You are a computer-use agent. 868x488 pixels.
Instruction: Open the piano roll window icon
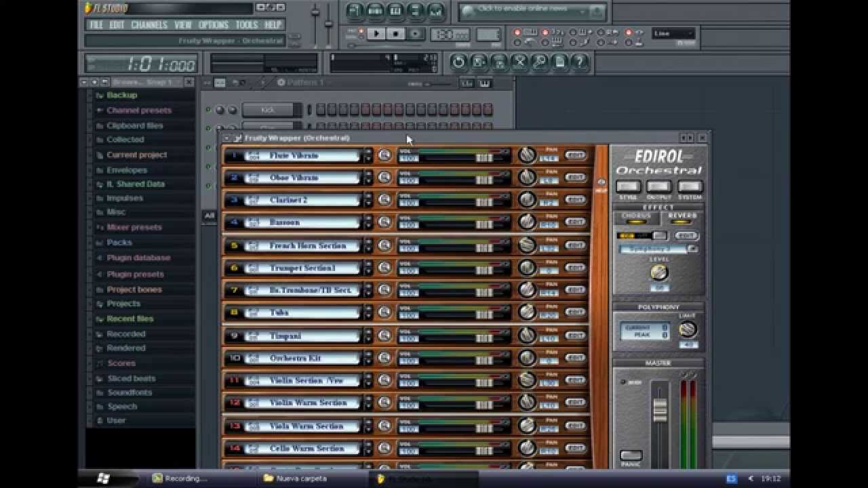395,11
